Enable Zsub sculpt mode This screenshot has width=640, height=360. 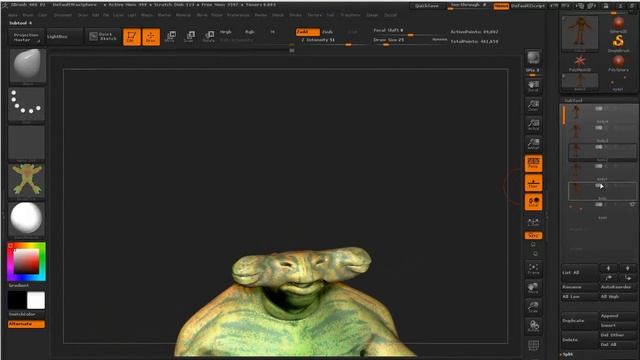pos(327,32)
